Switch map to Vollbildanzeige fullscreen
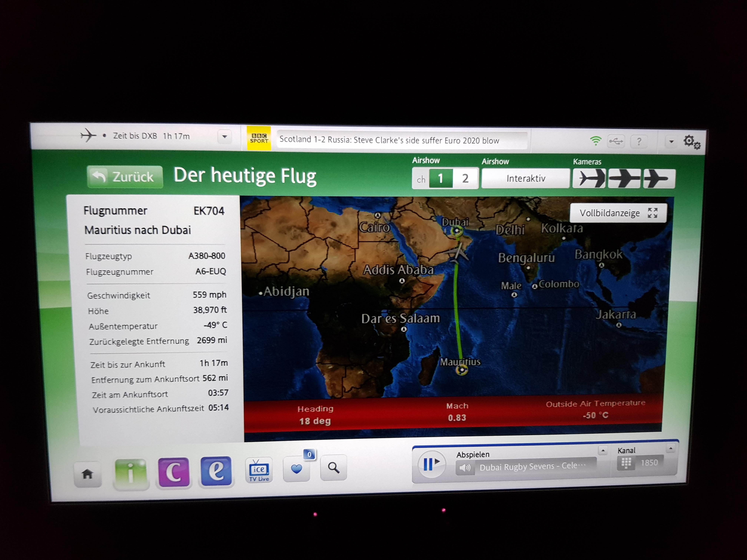747x560 pixels. pyautogui.click(x=618, y=213)
